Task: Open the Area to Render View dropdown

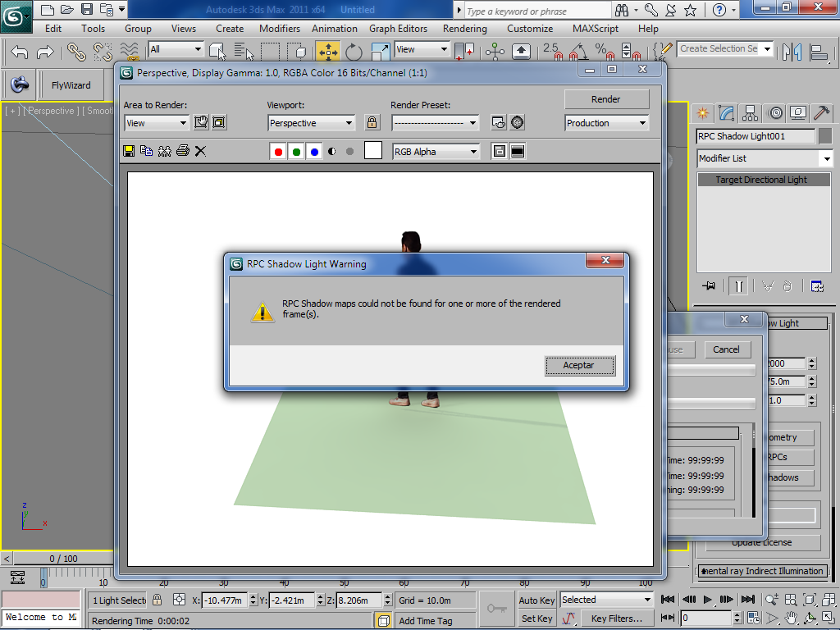Action: 157,123
